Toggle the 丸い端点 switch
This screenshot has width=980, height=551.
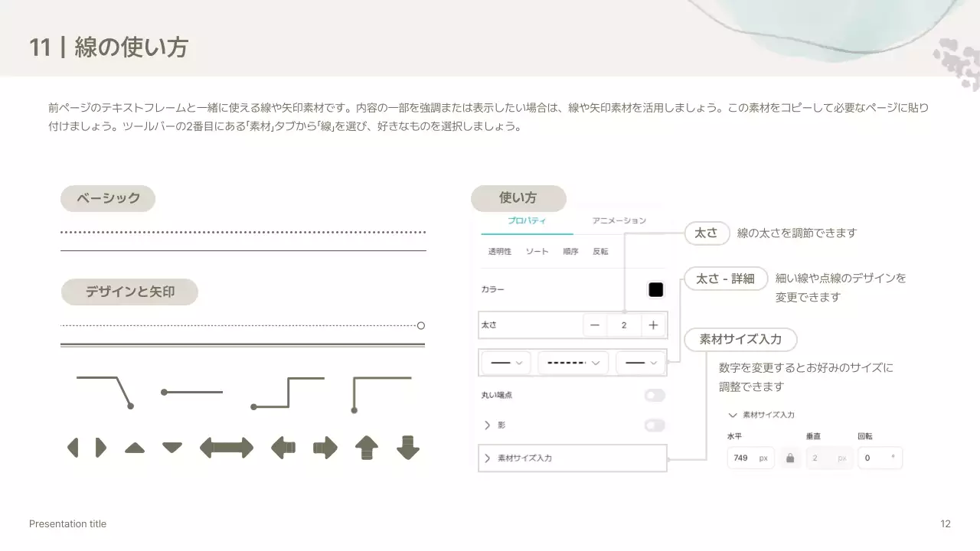(x=655, y=395)
